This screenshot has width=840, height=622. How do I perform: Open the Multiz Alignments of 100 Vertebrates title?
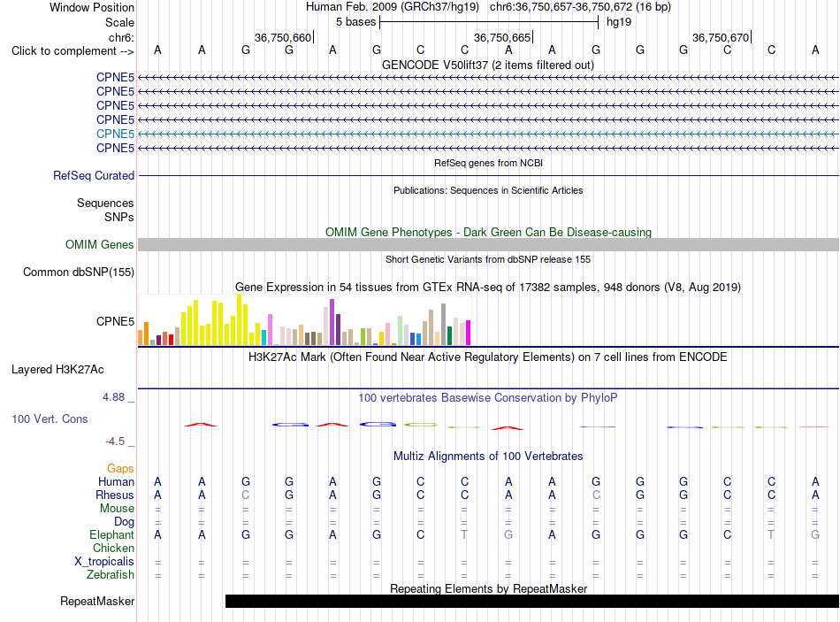(x=488, y=457)
